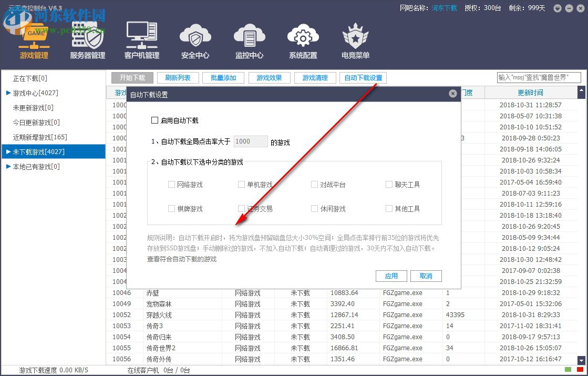588x376 pixels.
Task: Open the 游戏管理 (Game Management) module icon
Action: point(34,39)
